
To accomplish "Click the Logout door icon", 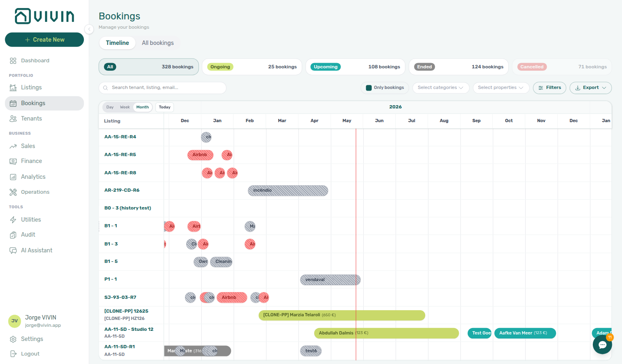I will pos(13,354).
